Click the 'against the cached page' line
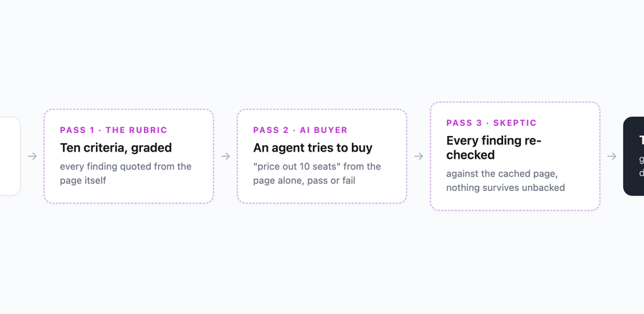The width and height of the screenshot is (644, 314). [x=502, y=174]
